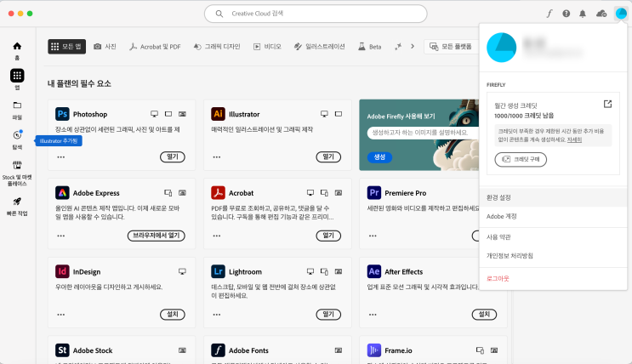Open Illustrator more options ellipsis
The height and width of the screenshot is (364, 632).
[217, 156]
